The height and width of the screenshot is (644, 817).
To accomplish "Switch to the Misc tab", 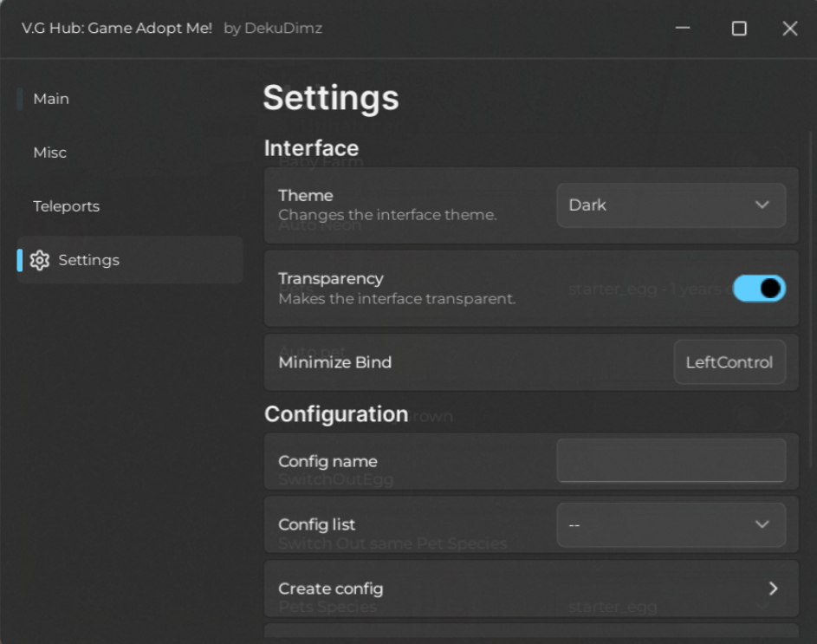I will pyautogui.click(x=50, y=153).
